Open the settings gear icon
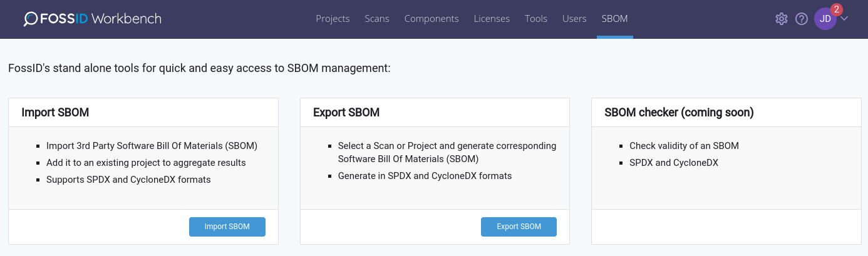The height and width of the screenshot is (256, 868). tap(781, 19)
